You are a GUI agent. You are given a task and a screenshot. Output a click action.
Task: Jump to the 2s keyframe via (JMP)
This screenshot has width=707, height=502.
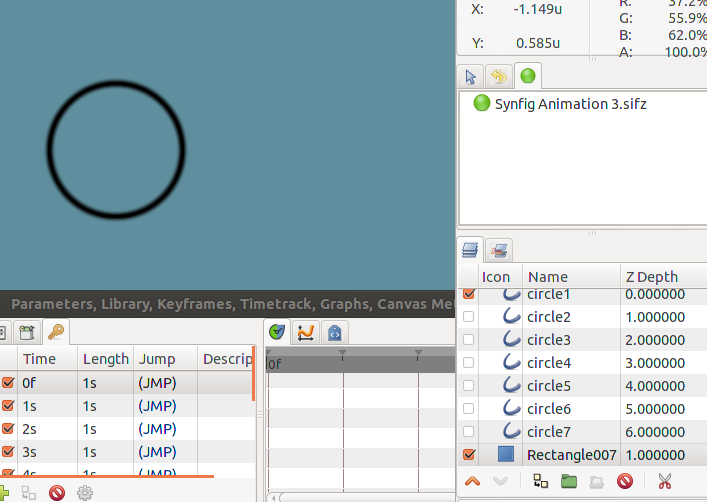pos(157,429)
